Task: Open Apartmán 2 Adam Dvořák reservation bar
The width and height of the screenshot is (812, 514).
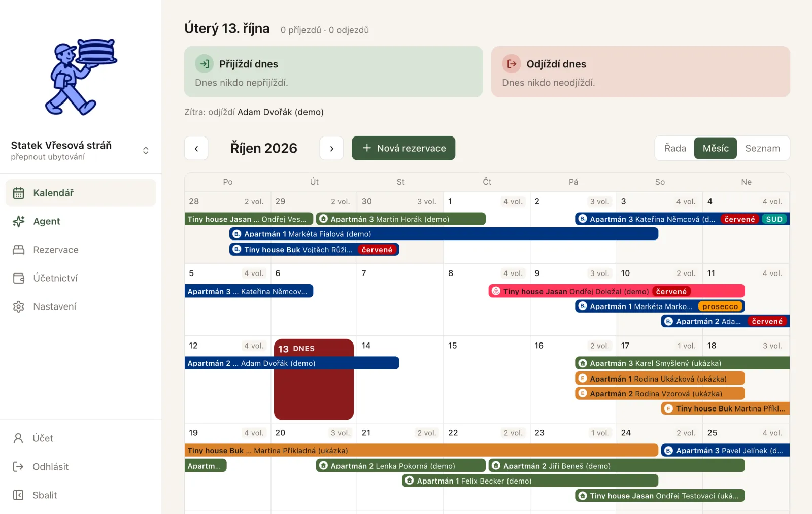Action: pyautogui.click(x=292, y=363)
